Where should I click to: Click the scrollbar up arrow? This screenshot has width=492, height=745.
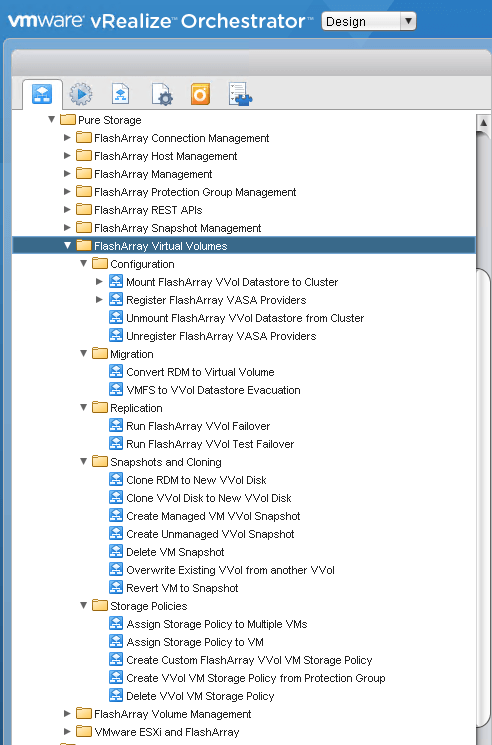click(483, 123)
